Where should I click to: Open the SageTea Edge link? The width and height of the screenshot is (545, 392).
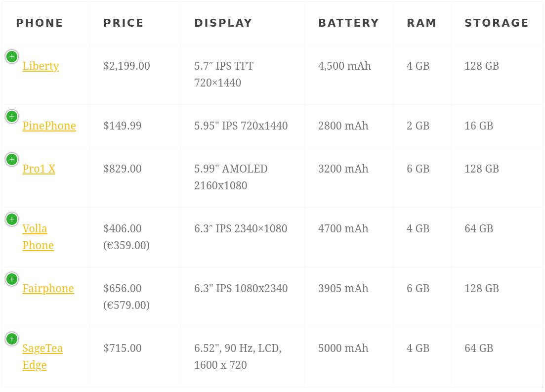click(x=42, y=348)
